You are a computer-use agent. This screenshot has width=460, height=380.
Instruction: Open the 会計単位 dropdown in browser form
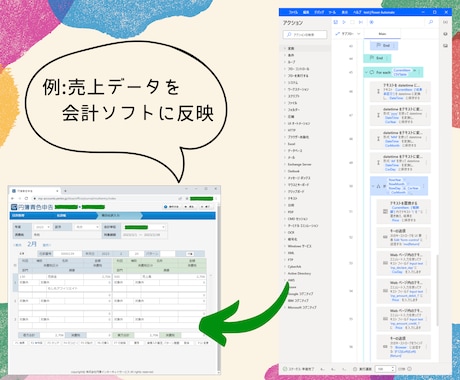(144, 227)
